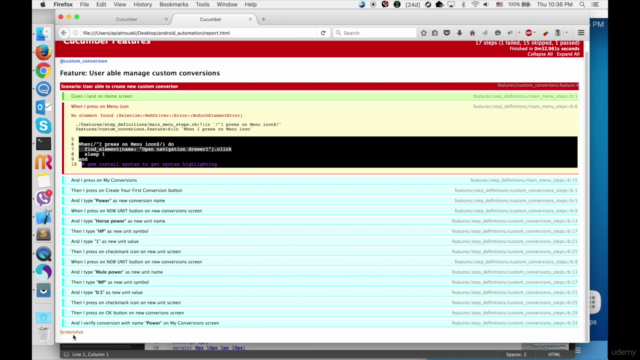Click 'And I verify conversion with name "Power"' step
640x360 pixels.
click(320, 323)
